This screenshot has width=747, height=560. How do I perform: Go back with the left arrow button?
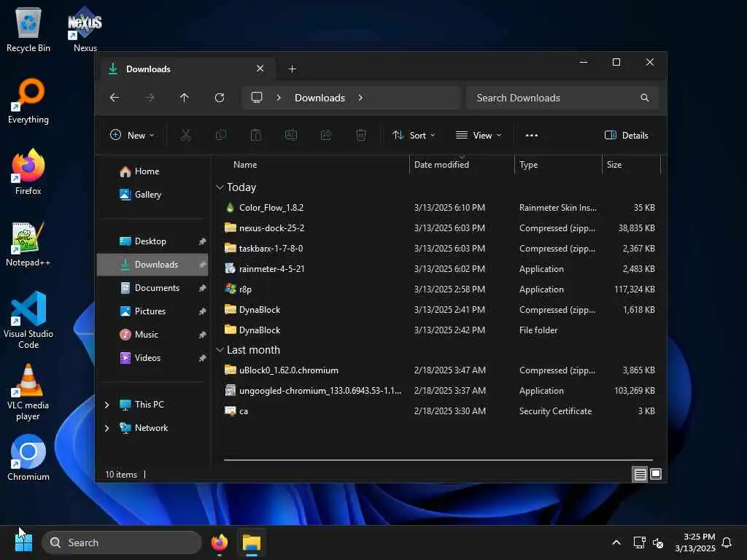tap(115, 98)
